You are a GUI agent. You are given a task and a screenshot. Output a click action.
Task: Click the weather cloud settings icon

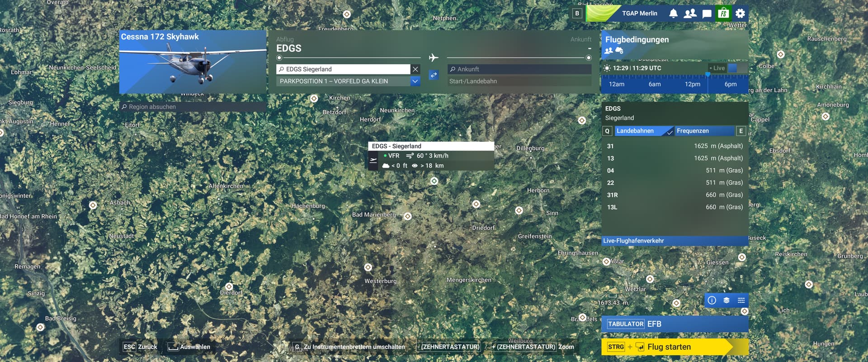(x=619, y=51)
